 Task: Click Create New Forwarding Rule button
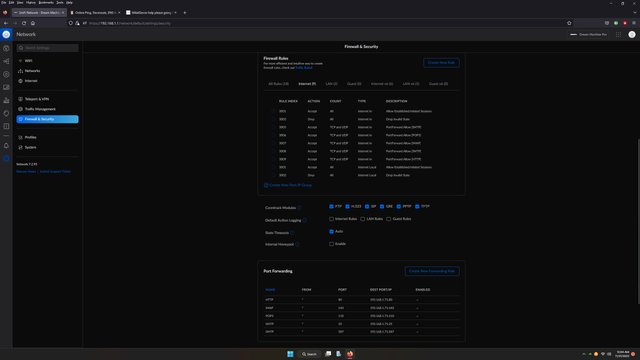point(432,271)
